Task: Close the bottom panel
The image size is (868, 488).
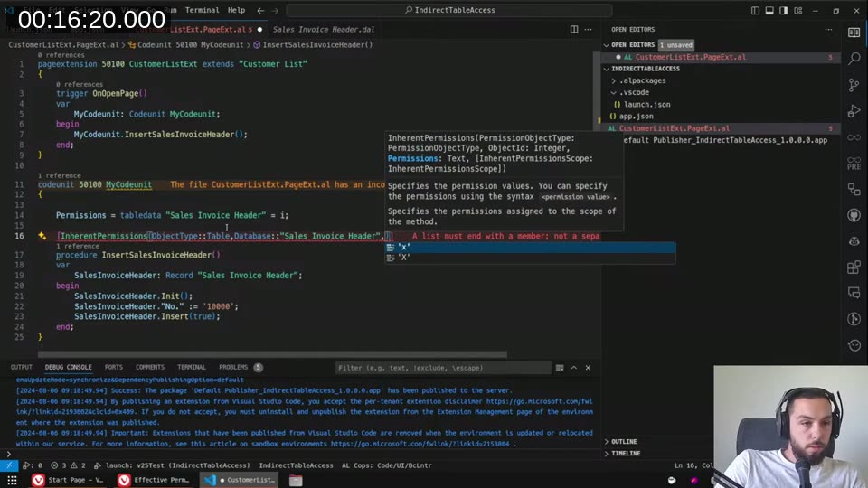Action: coord(588,368)
